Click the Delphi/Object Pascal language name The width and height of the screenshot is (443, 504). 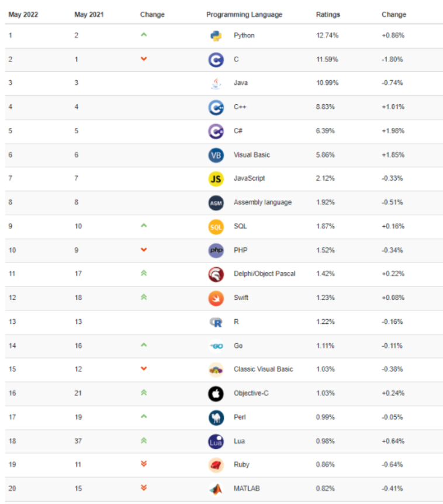pyautogui.click(x=264, y=274)
